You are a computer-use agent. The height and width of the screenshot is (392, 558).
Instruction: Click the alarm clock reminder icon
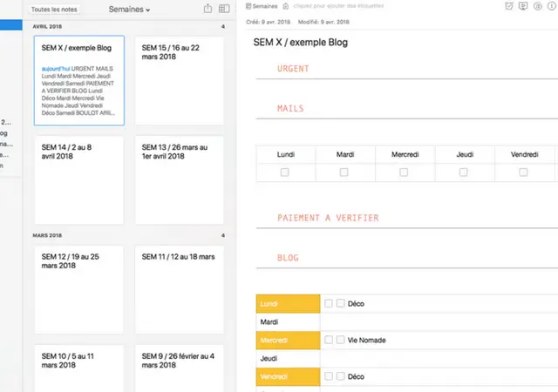pyautogui.click(x=509, y=6)
